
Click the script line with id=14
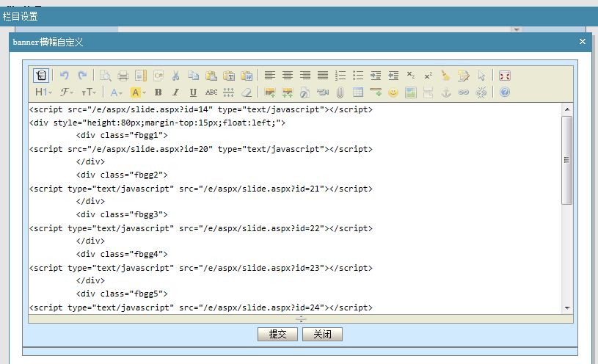tap(200, 109)
